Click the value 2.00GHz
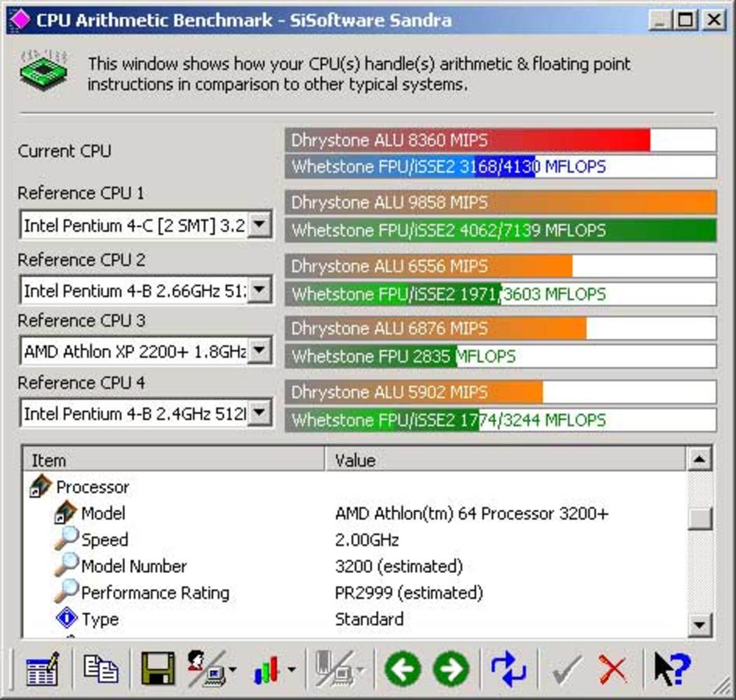736x700 pixels. 367,540
